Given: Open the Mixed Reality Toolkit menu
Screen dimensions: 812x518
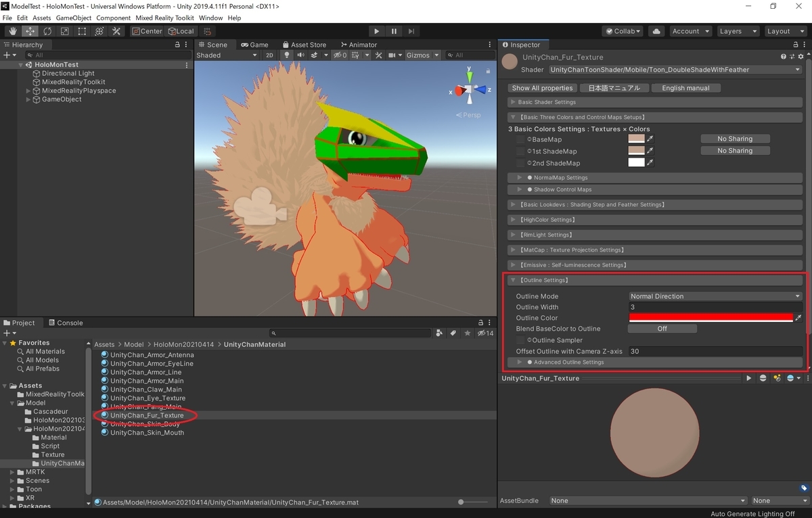Looking at the screenshot, I should point(164,18).
